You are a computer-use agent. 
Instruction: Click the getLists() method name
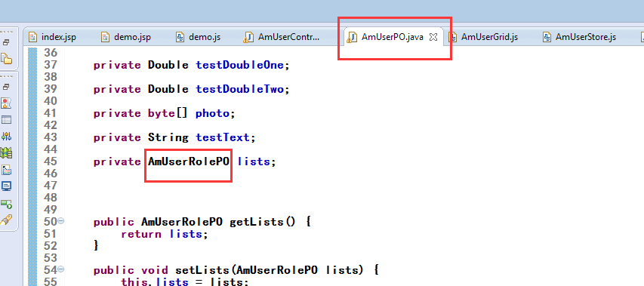click(x=263, y=222)
